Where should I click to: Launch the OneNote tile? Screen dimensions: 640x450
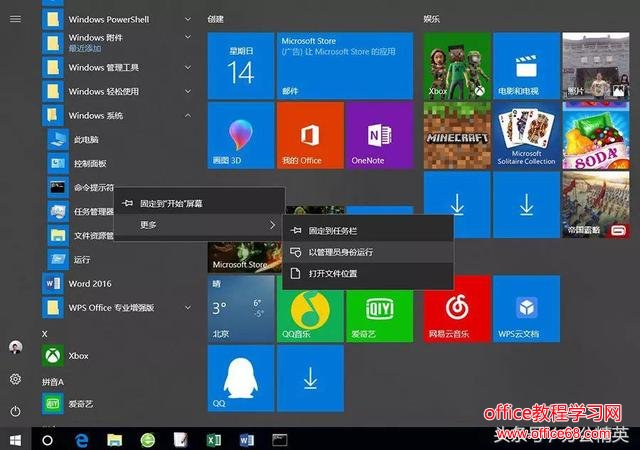click(x=380, y=136)
